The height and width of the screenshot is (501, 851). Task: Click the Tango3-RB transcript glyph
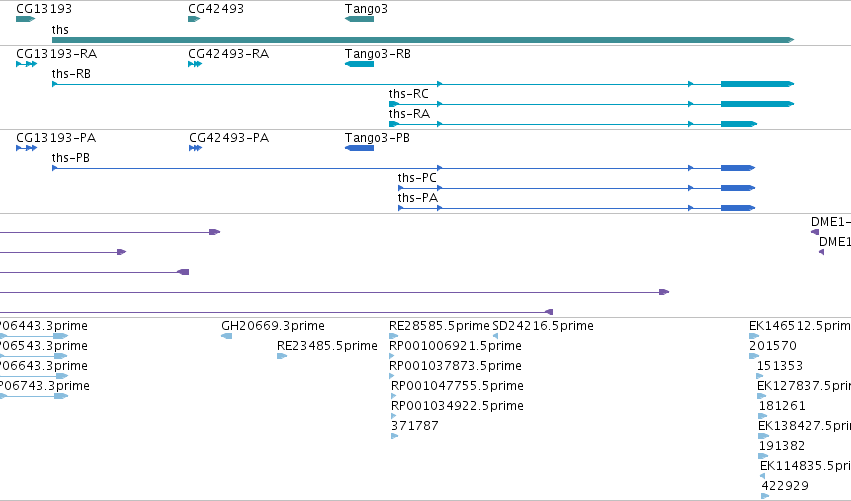tap(359, 64)
